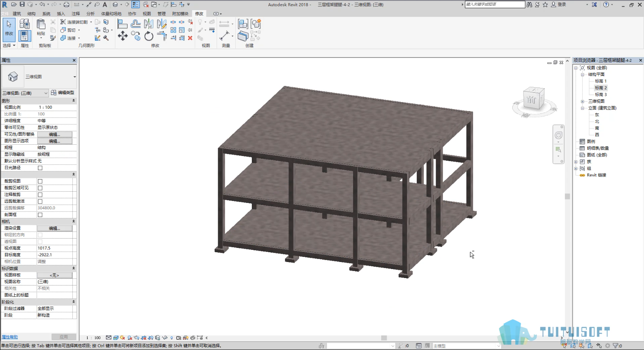Click the Copy tool icon

tap(136, 36)
